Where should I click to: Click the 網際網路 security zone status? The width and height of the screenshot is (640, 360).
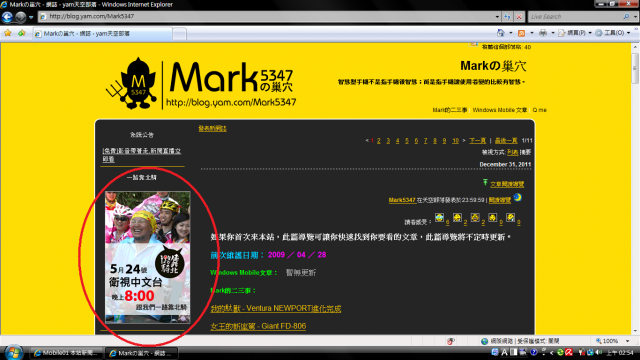pos(519,341)
